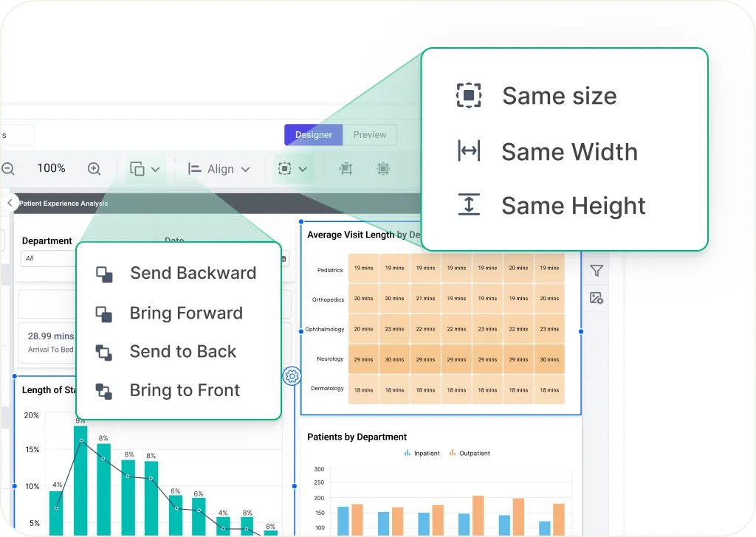Choose Send Backward from the menu
This screenshot has height=537, width=756.
coord(193,273)
